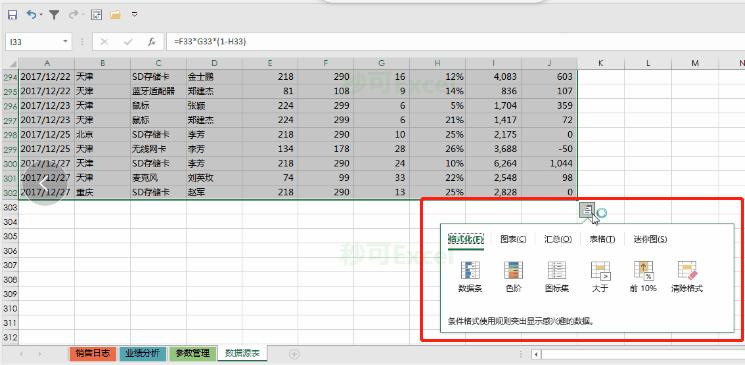Click the Quick Analysis button below the selection
This screenshot has height=365, width=745.
[x=588, y=210]
